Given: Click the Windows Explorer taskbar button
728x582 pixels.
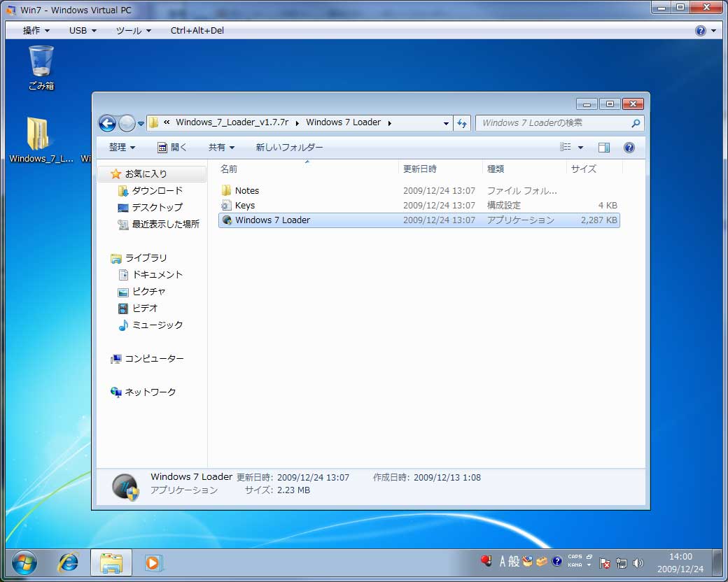Looking at the screenshot, I should pos(111,563).
